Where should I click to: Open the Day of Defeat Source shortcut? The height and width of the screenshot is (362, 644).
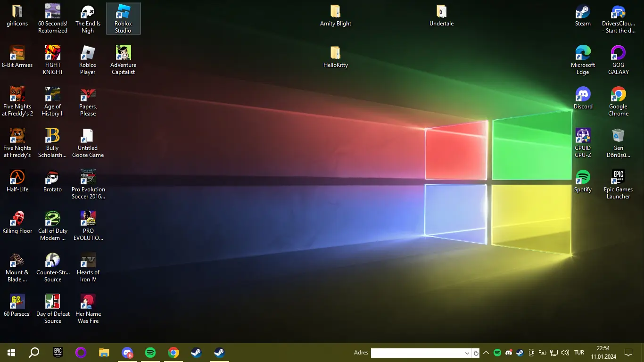tap(53, 309)
